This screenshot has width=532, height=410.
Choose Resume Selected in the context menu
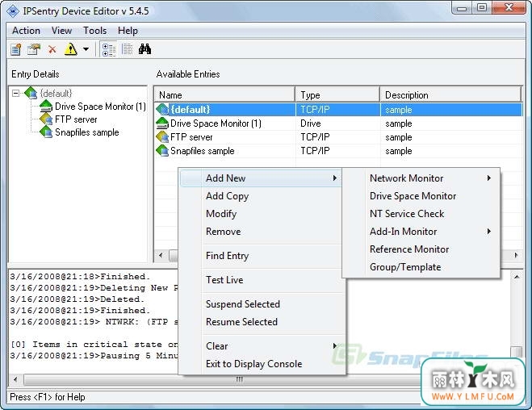point(261,321)
